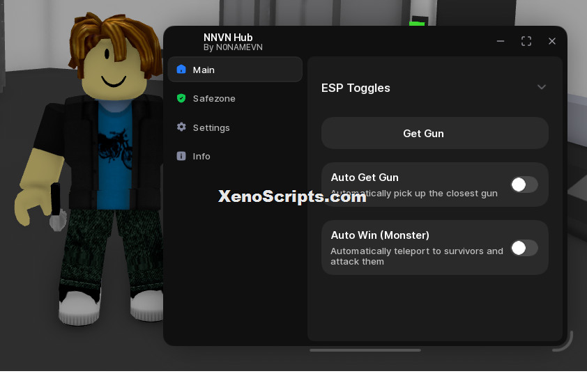The width and height of the screenshot is (587, 392).
Task: Maximize the NNVN Hub window
Action: [x=526, y=41]
